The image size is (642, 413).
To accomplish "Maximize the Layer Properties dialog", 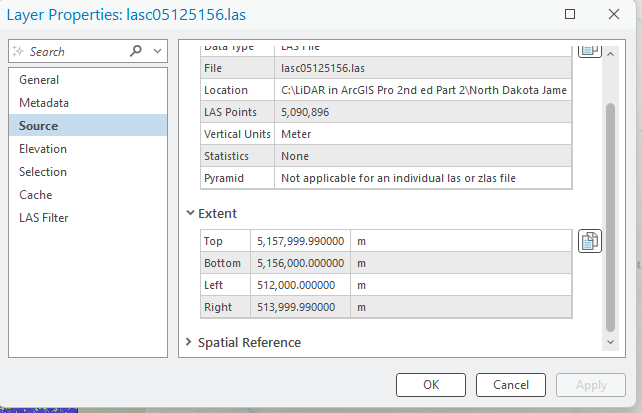I will pos(570,14).
